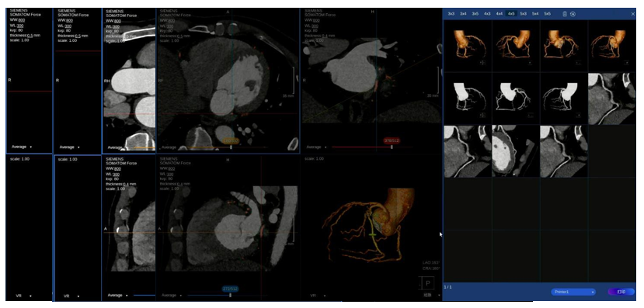The image size is (644, 308).
Task: Open the Printer1 dropdown
Action: point(573,292)
